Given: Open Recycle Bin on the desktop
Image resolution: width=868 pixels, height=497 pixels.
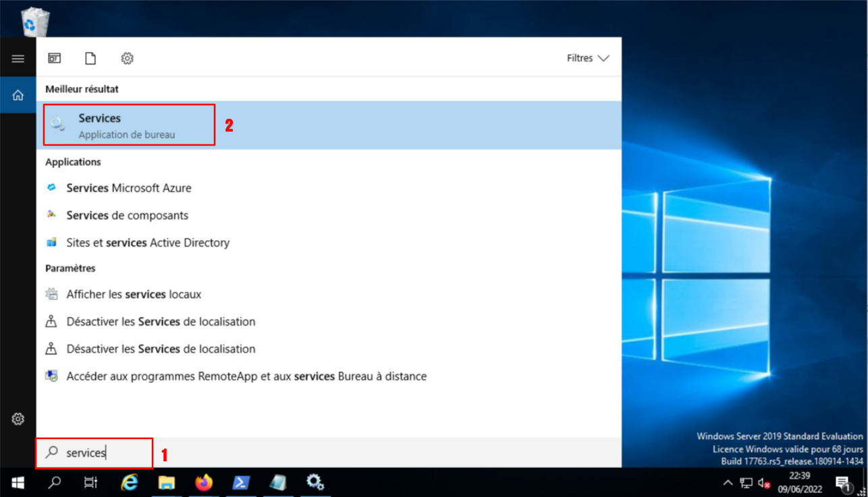Looking at the screenshot, I should click(34, 22).
